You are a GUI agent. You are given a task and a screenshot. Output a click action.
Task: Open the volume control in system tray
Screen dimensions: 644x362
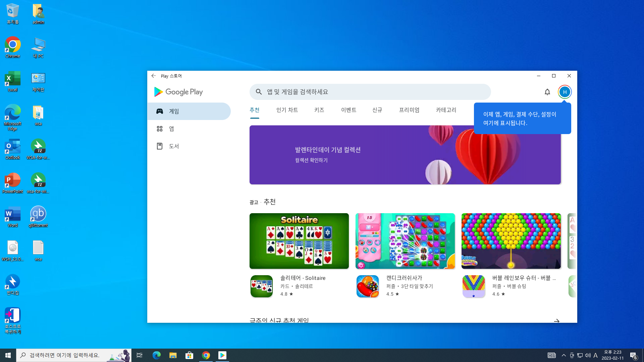[x=588, y=355]
